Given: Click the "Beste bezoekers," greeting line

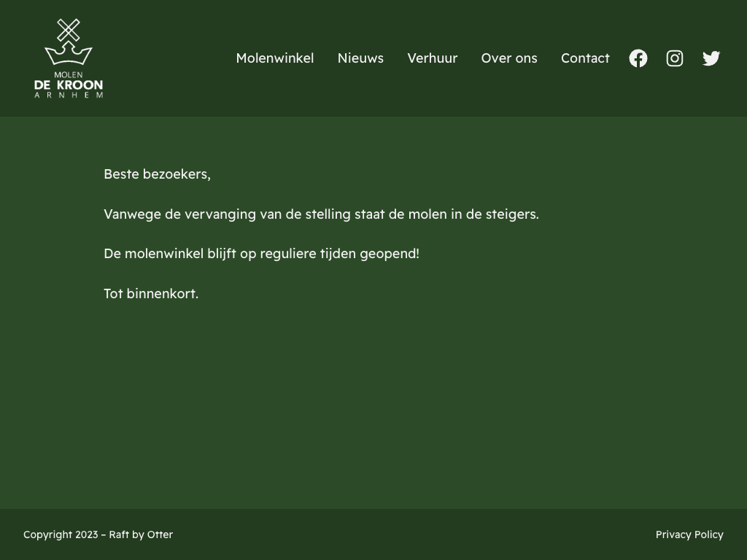Looking at the screenshot, I should click(157, 174).
